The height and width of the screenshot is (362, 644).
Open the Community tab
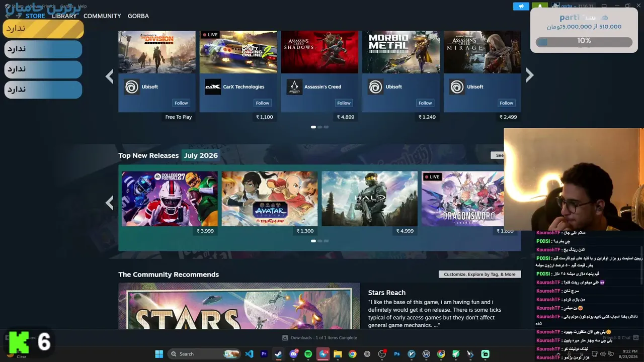click(102, 16)
